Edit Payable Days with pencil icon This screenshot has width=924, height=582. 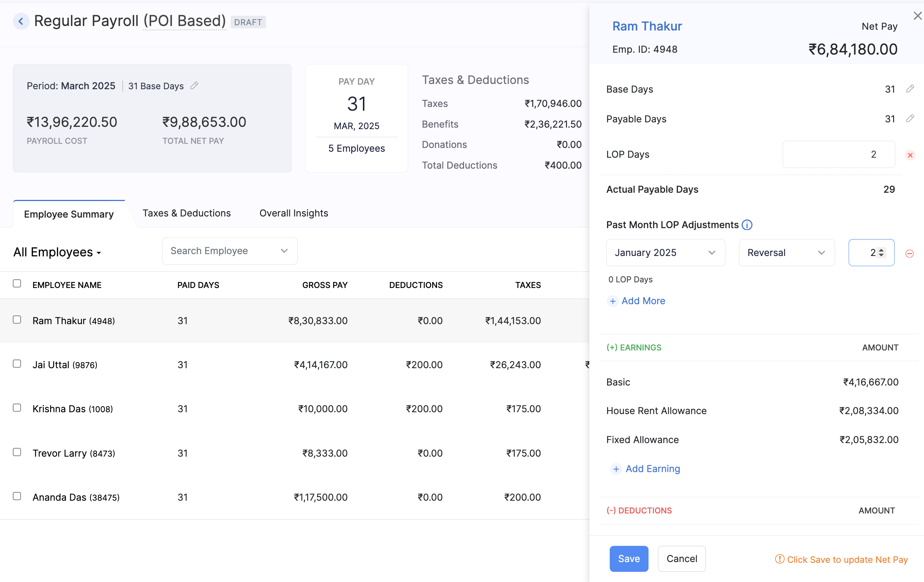(x=910, y=119)
